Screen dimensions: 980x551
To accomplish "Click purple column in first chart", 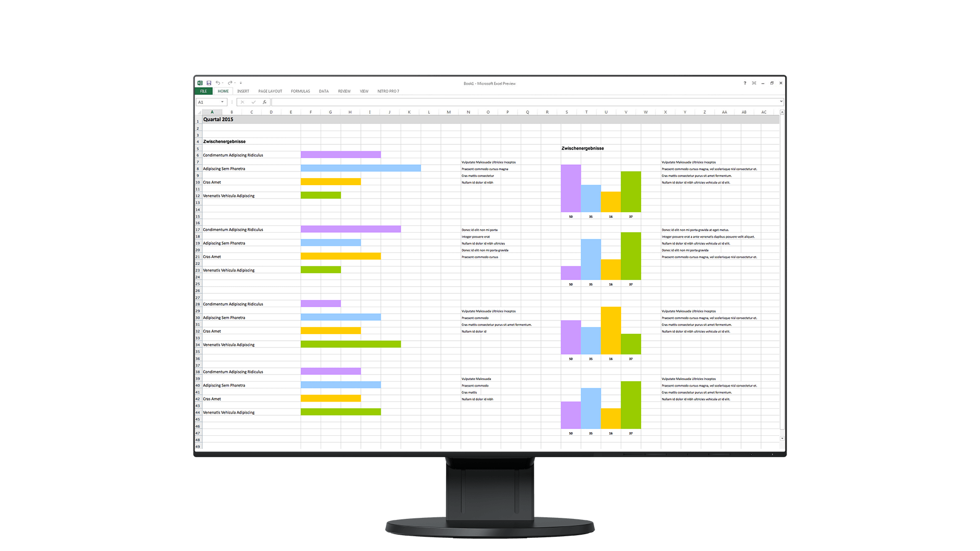I will 571,188.
